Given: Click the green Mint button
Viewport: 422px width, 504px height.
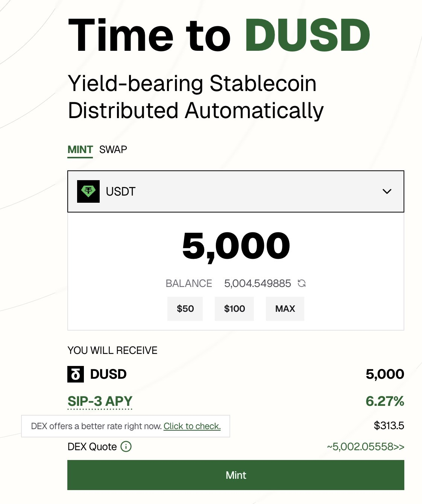Looking at the screenshot, I should [x=236, y=475].
